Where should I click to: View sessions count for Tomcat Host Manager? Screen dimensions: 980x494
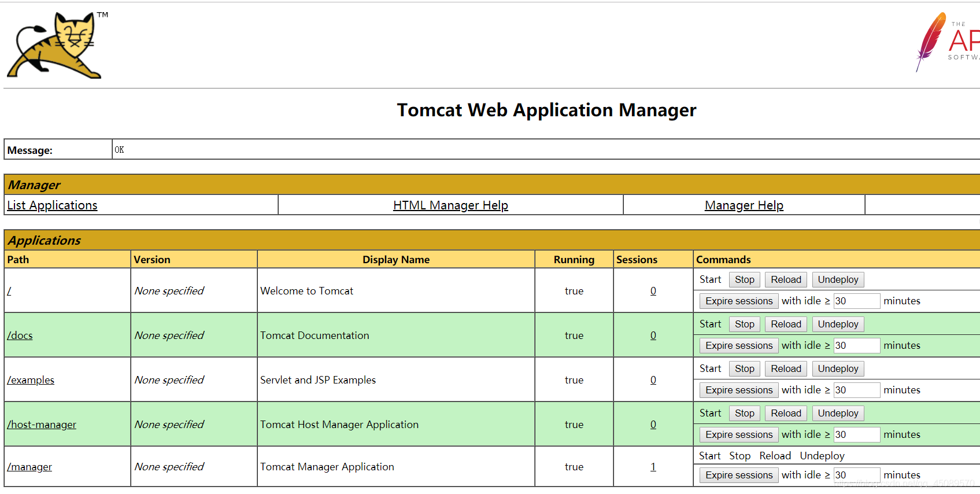[x=653, y=425]
